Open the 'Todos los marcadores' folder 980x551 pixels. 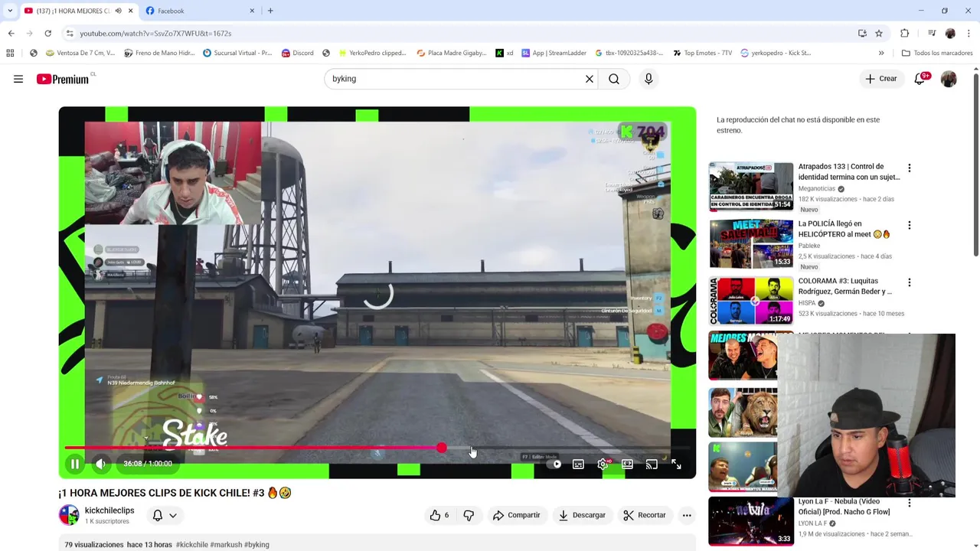[x=937, y=53]
